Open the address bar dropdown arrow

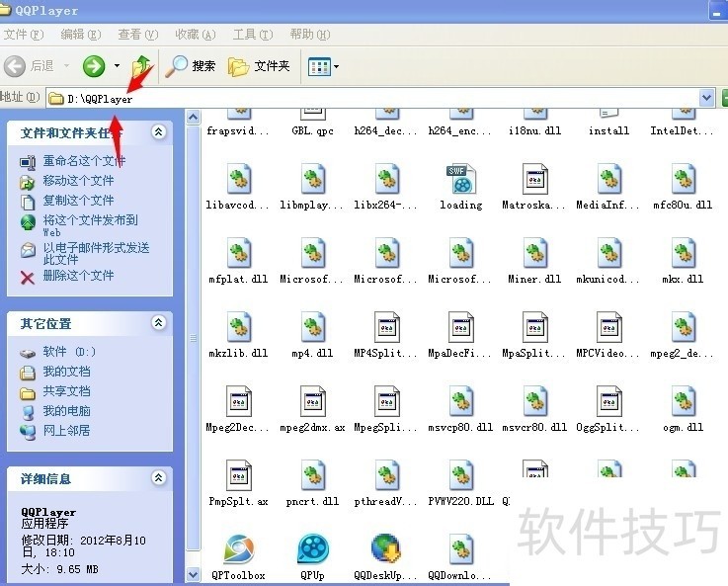pos(706,98)
